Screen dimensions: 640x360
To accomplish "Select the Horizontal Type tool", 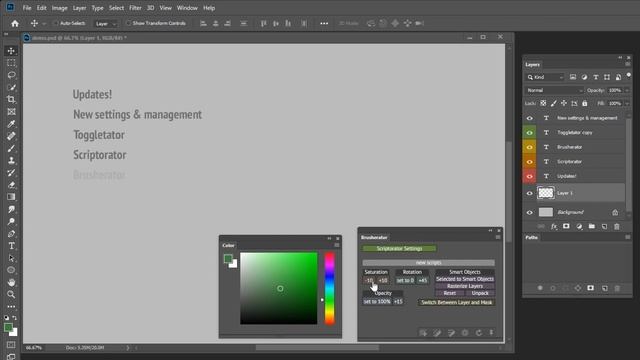I will 11,246.
